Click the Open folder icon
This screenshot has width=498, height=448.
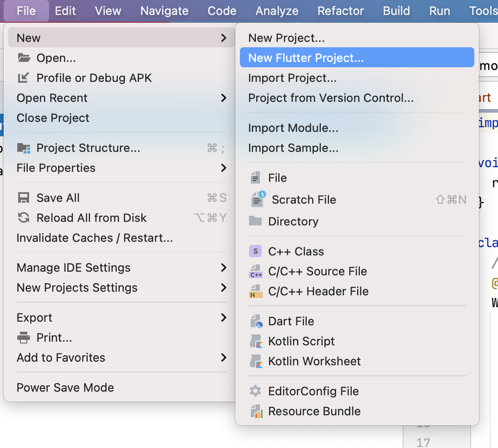[x=24, y=58]
